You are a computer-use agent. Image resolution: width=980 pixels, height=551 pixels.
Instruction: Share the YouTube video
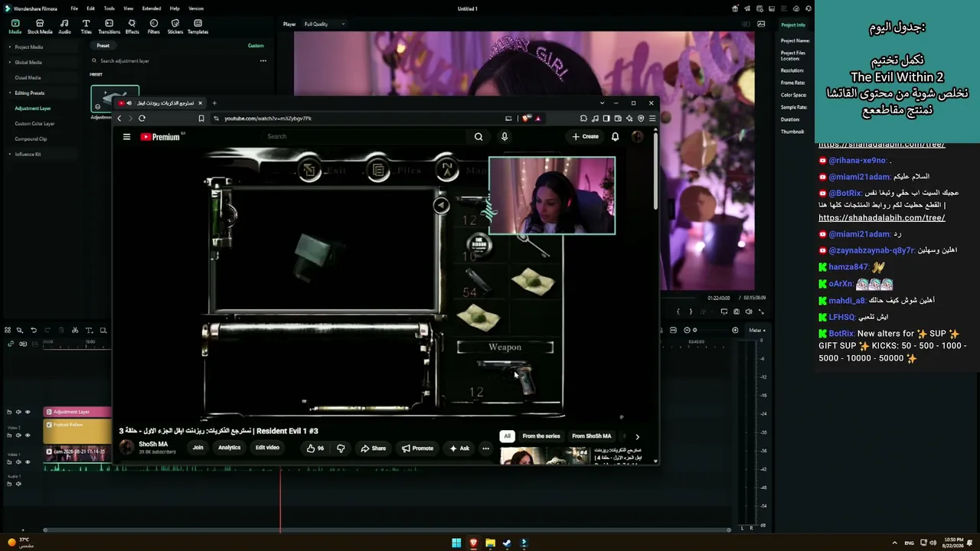coord(374,448)
